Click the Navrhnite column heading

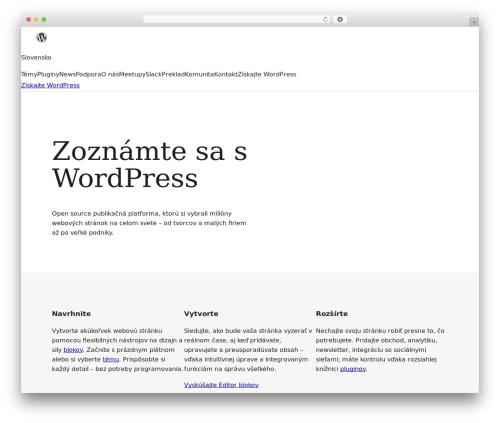[x=71, y=313]
